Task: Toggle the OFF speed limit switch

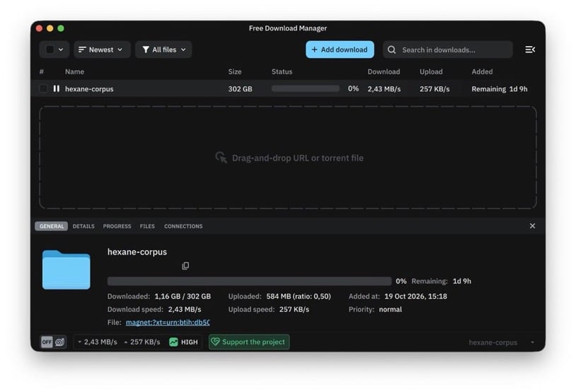Action: tap(47, 342)
